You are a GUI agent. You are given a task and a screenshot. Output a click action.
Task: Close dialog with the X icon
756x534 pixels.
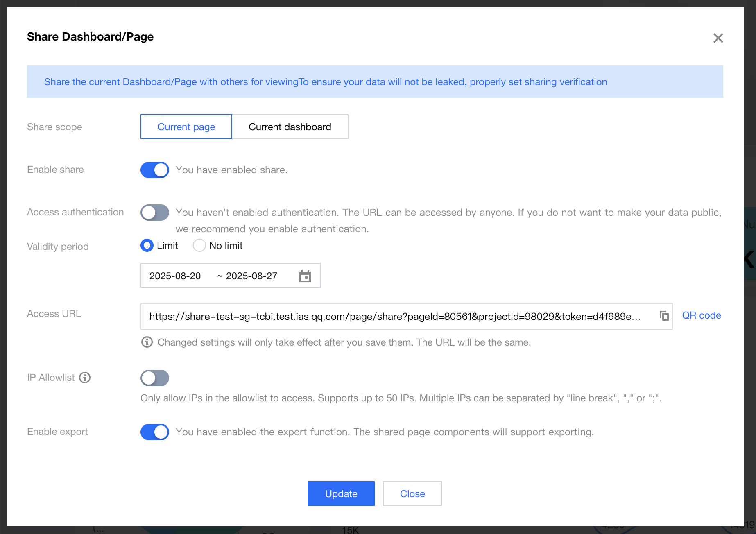pyautogui.click(x=718, y=38)
